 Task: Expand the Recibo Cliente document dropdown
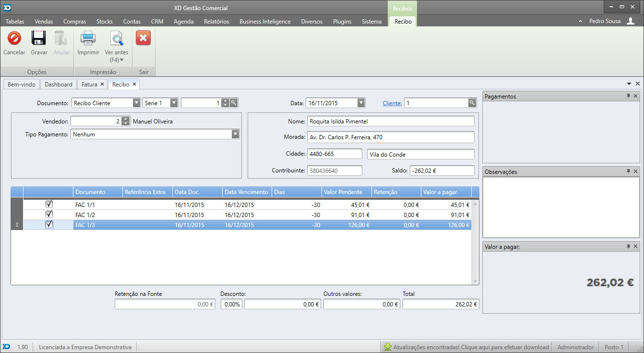pos(136,103)
